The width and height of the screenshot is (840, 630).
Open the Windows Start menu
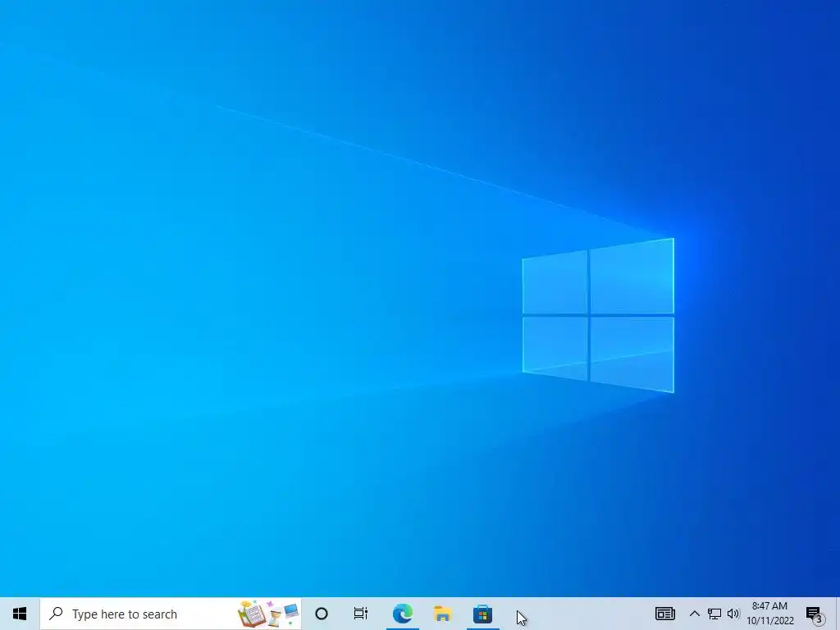pos(20,614)
